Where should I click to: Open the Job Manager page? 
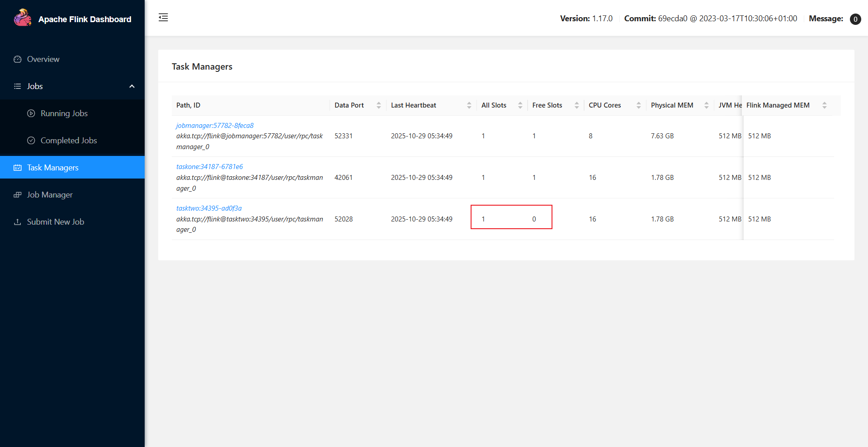click(72, 195)
